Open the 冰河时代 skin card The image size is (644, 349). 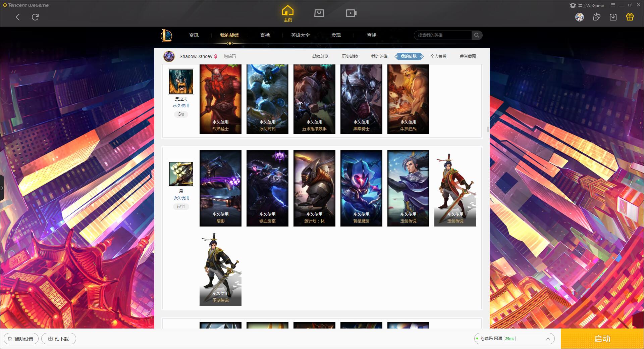(267, 99)
